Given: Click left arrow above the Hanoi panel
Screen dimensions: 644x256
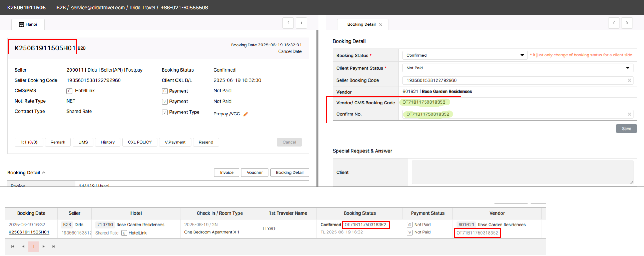Looking at the screenshot, I should click(288, 23).
